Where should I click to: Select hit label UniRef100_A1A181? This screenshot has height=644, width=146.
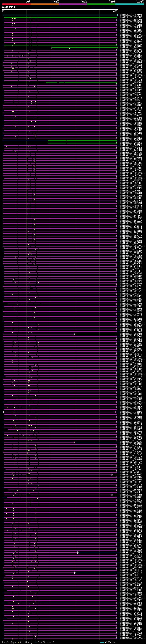(131, 364)
